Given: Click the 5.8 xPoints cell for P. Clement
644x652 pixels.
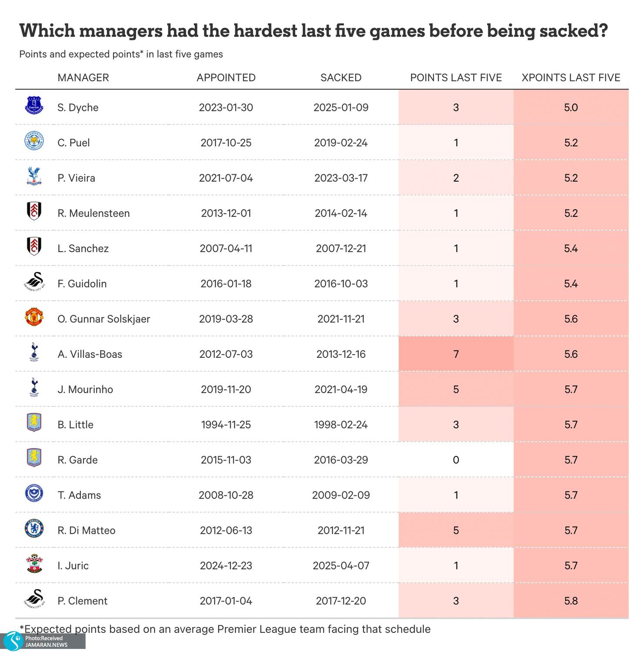Looking at the screenshot, I should [x=571, y=601].
